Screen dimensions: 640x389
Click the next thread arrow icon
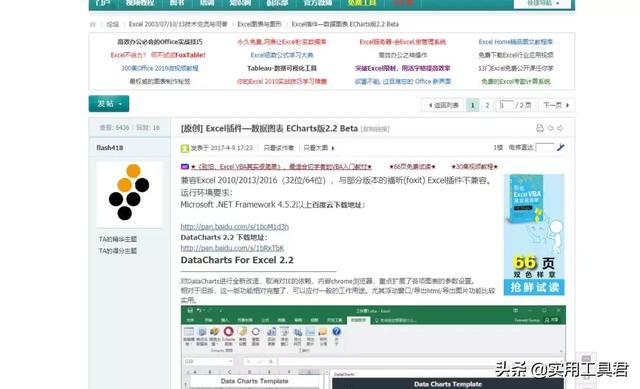click(x=560, y=128)
